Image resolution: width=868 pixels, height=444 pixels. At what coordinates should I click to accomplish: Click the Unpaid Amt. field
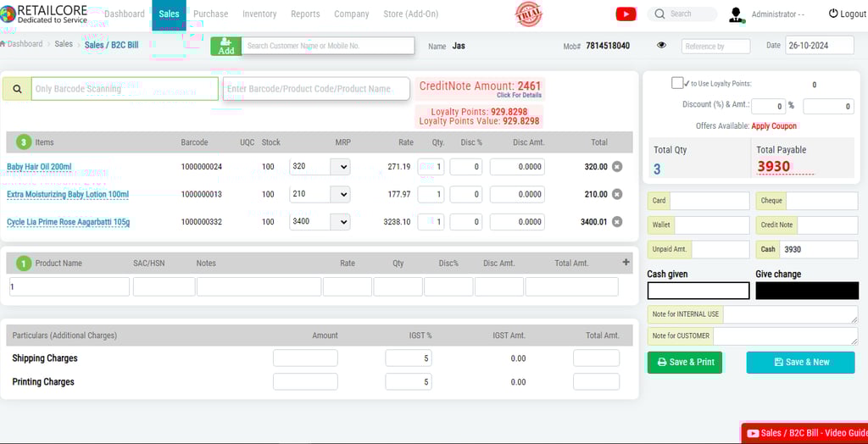[721, 249]
